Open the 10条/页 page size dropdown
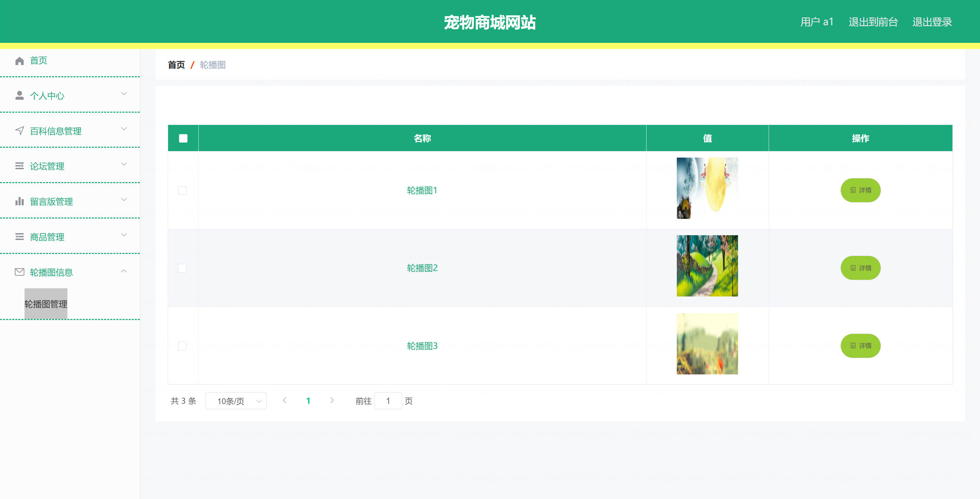 point(236,401)
